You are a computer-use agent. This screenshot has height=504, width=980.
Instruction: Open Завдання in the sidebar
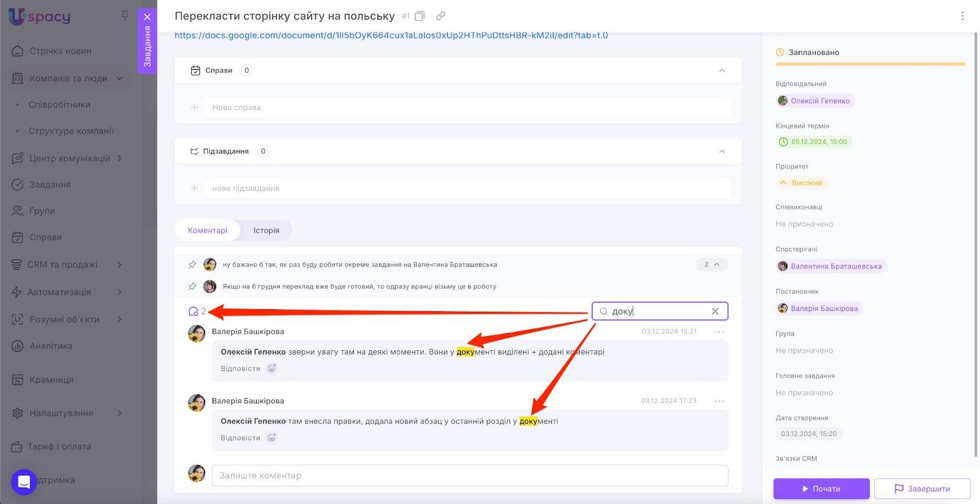50,184
